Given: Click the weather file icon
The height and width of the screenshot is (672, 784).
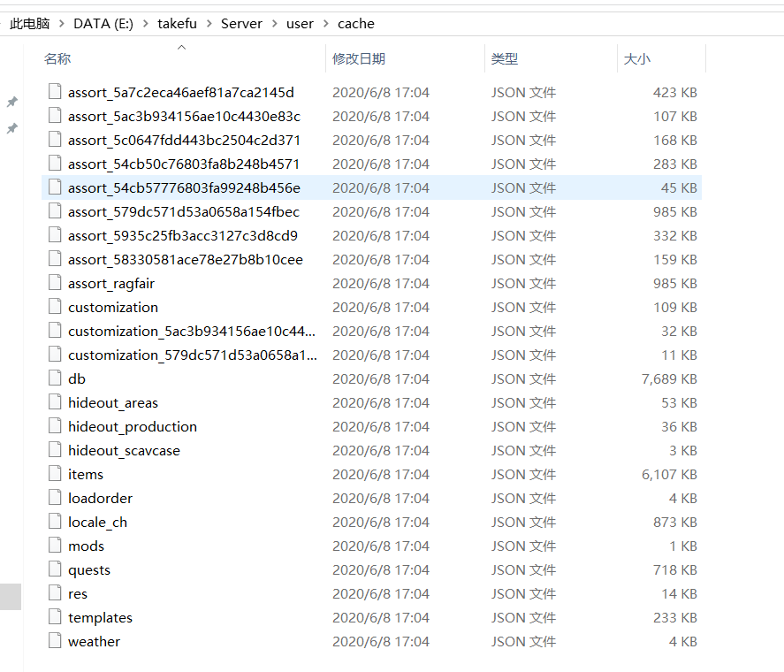Looking at the screenshot, I should pos(55,641).
